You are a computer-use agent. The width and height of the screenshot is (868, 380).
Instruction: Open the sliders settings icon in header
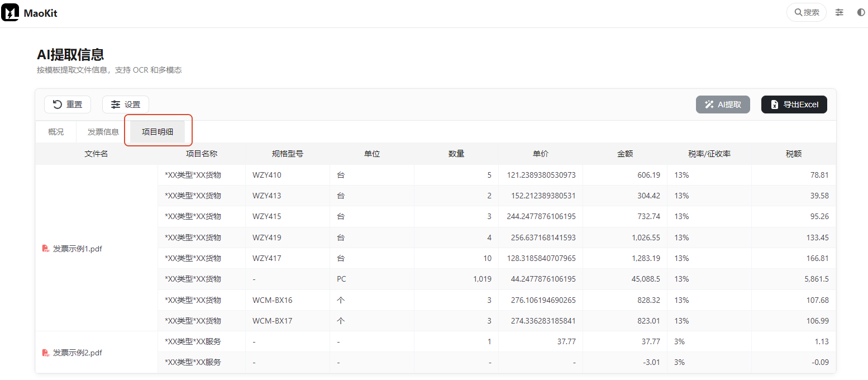point(840,12)
